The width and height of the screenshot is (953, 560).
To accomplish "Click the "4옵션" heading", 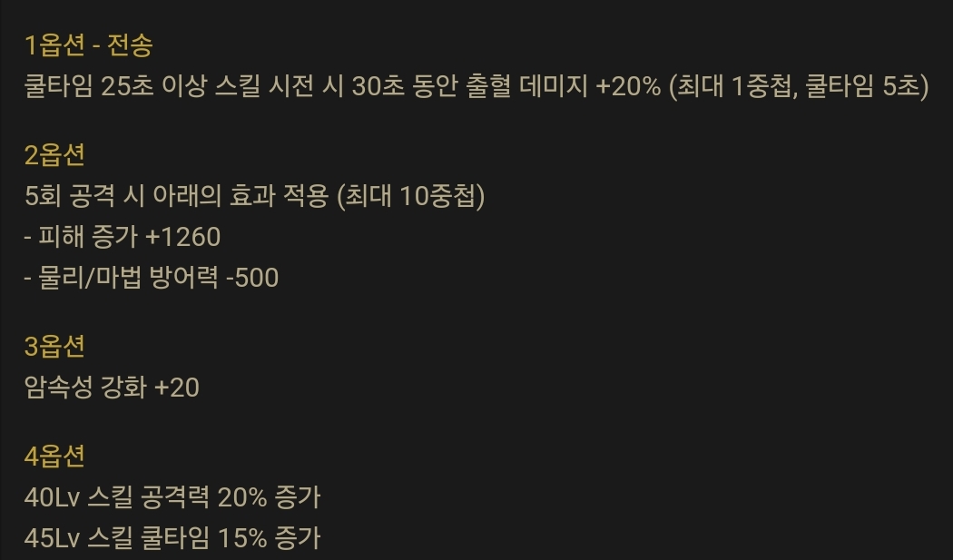I will click(x=54, y=456).
